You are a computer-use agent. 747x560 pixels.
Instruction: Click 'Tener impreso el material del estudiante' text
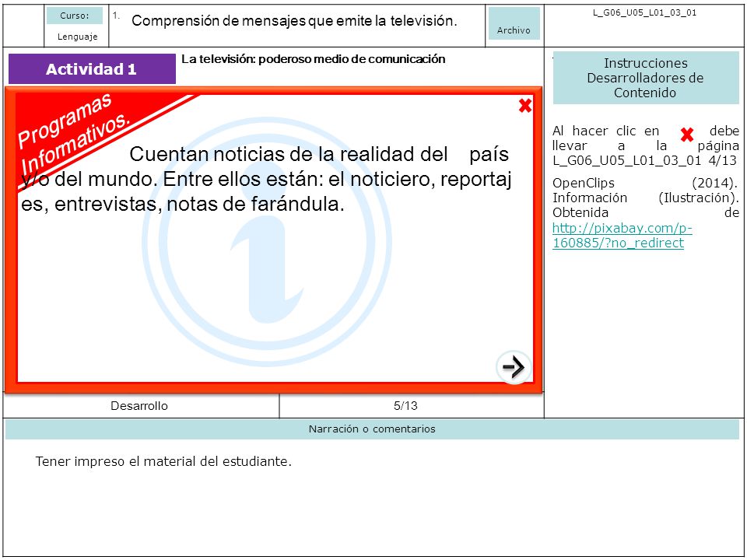pos(163,461)
